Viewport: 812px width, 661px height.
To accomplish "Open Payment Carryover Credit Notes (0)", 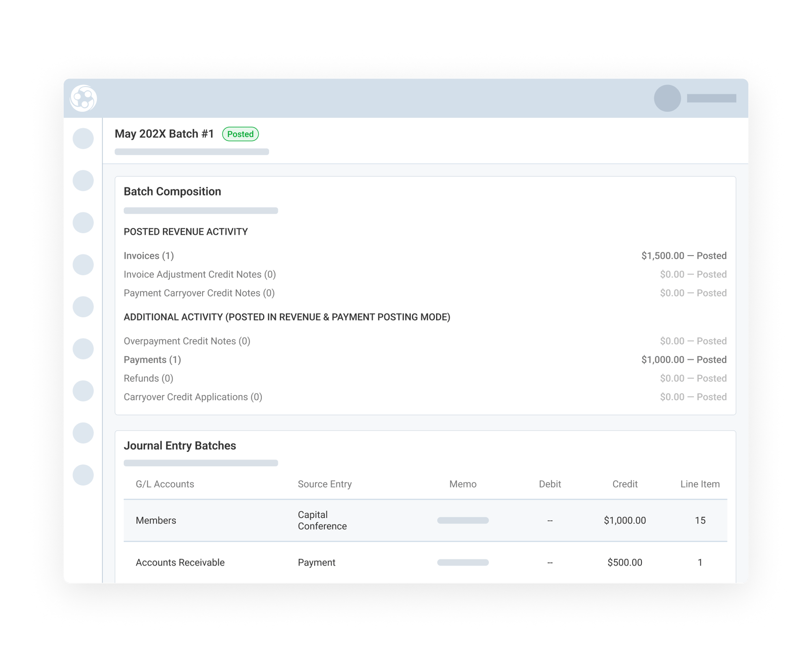I will (x=425, y=293).
